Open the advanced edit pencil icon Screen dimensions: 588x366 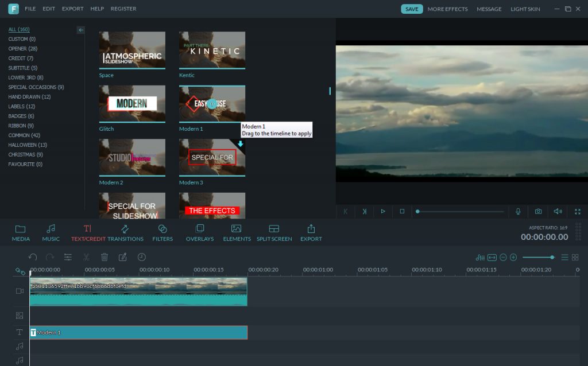(123, 257)
